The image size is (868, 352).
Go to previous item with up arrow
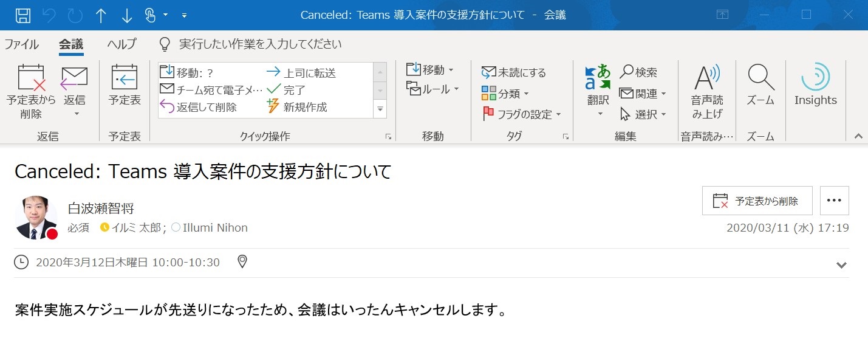(101, 15)
